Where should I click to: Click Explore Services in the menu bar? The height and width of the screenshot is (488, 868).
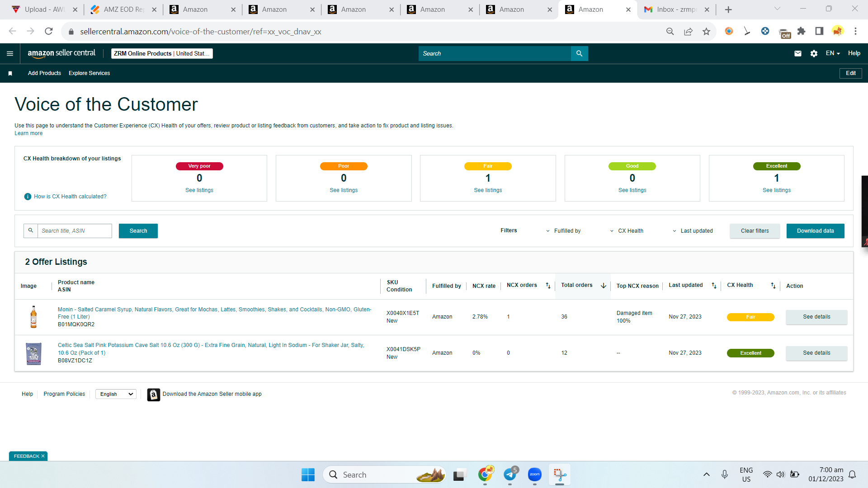pos(90,73)
